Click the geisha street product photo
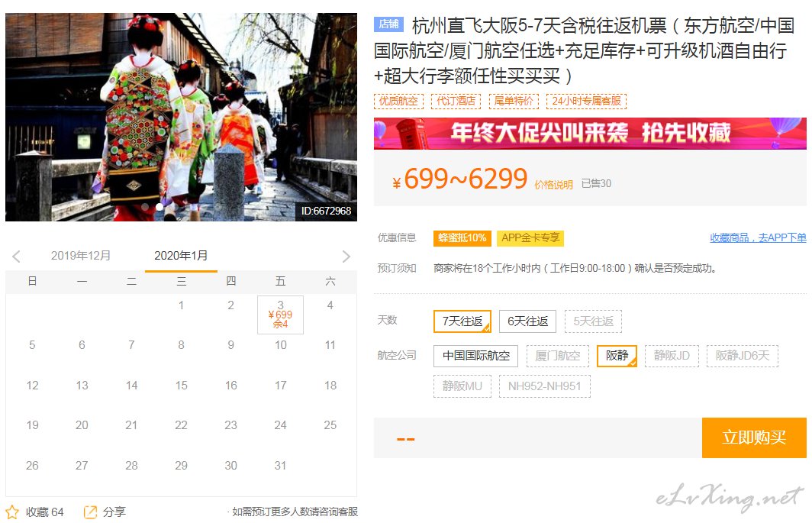Screen dimensions: 812x523 click(182, 117)
